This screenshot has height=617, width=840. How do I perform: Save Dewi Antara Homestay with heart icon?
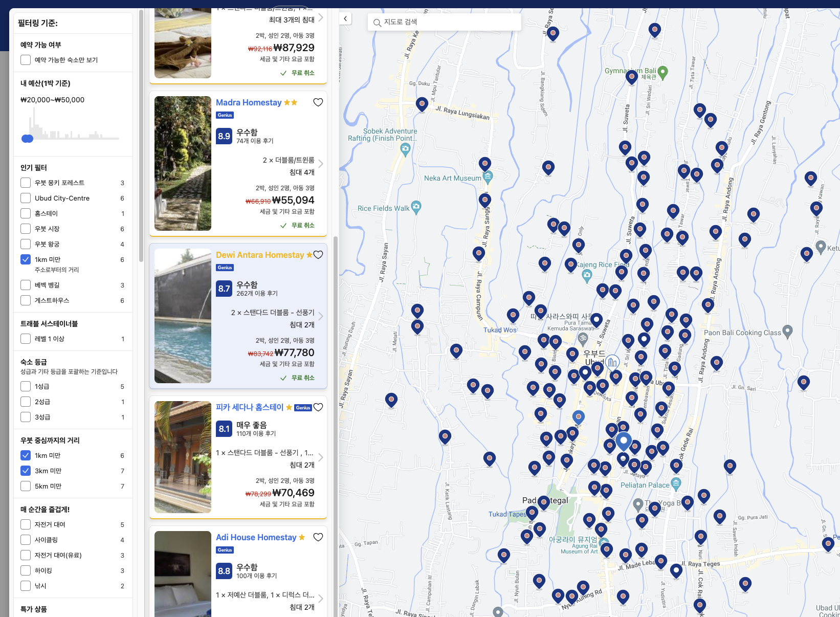[318, 255]
